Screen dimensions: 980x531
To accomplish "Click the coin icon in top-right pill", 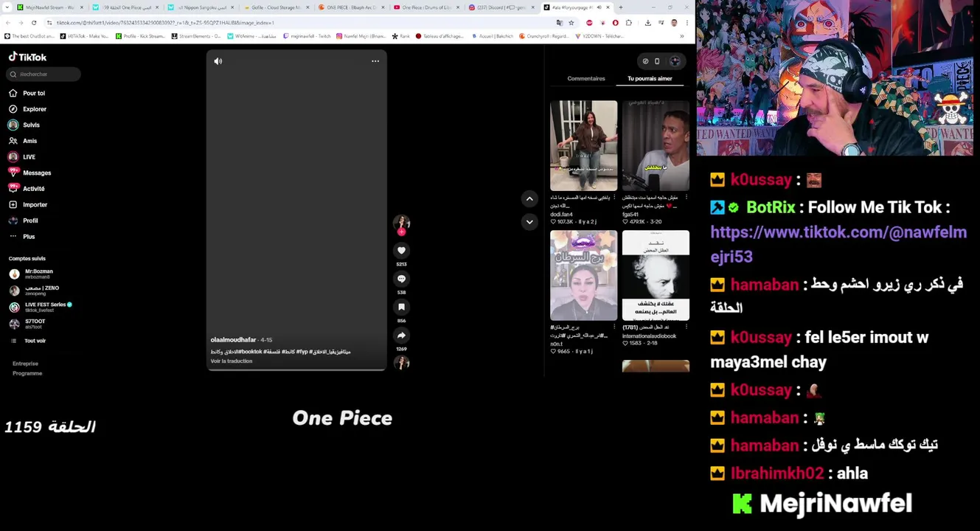I will tap(645, 61).
